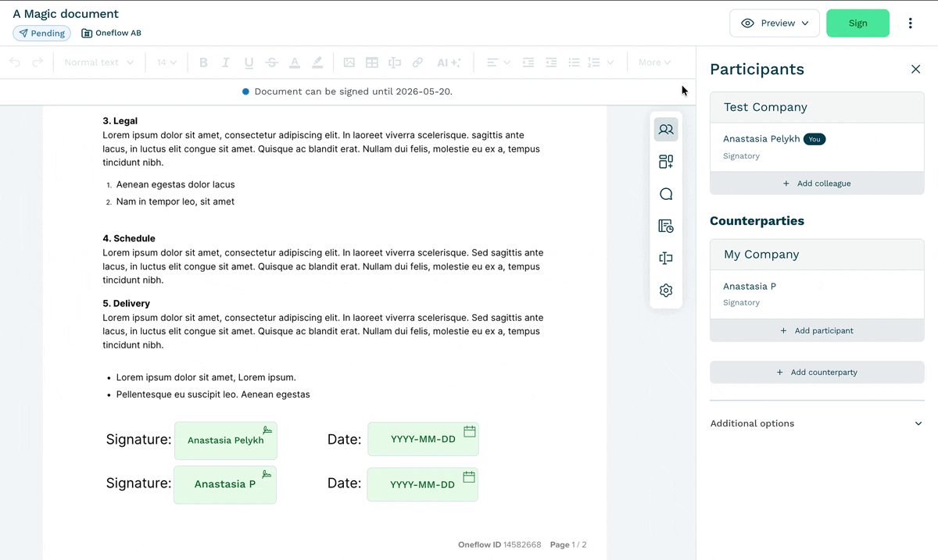Click Anastasia Pelykh signature field
The height and width of the screenshot is (560, 938).
tap(226, 441)
